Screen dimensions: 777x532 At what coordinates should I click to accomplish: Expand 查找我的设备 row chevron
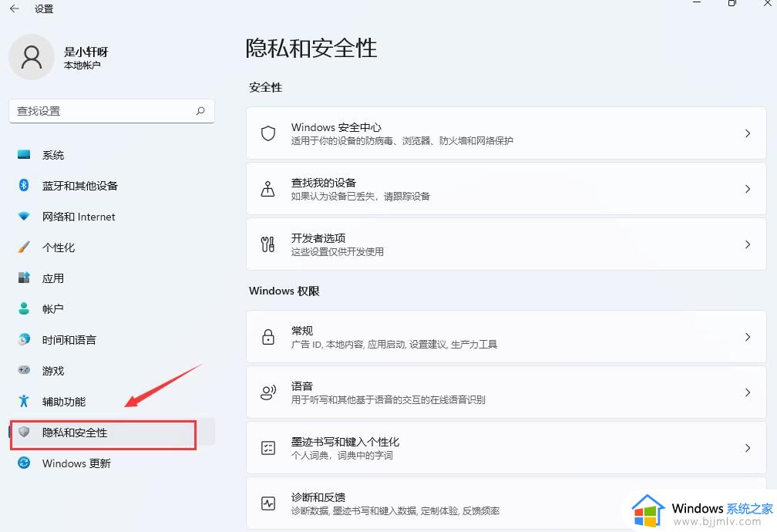[x=747, y=188]
